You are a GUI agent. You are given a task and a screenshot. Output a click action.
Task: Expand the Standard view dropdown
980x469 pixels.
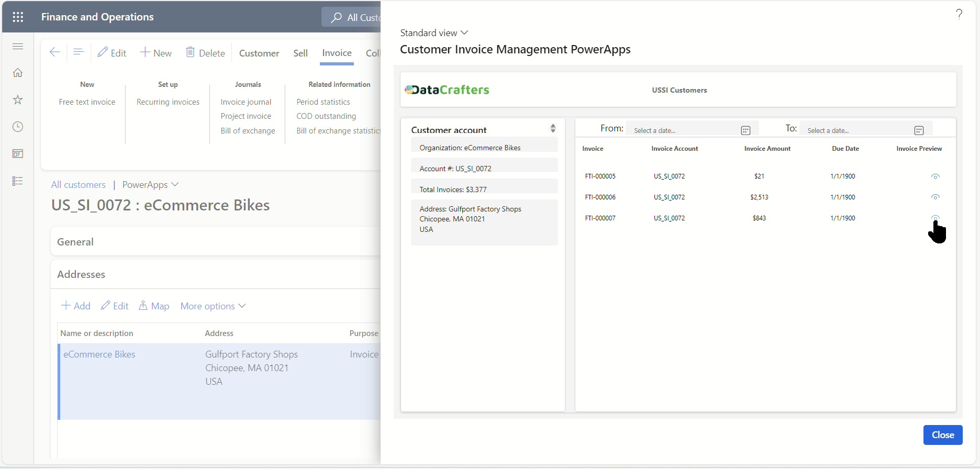coord(434,32)
